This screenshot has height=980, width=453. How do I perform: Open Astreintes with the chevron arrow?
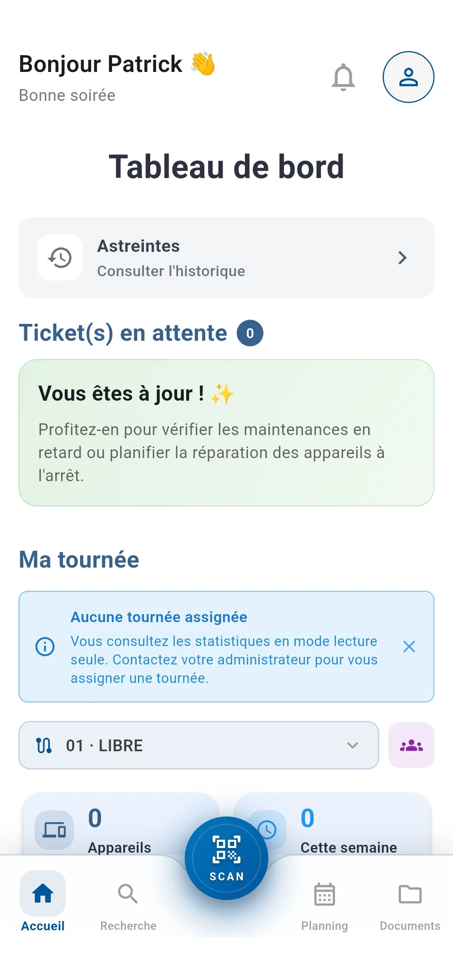[402, 258]
